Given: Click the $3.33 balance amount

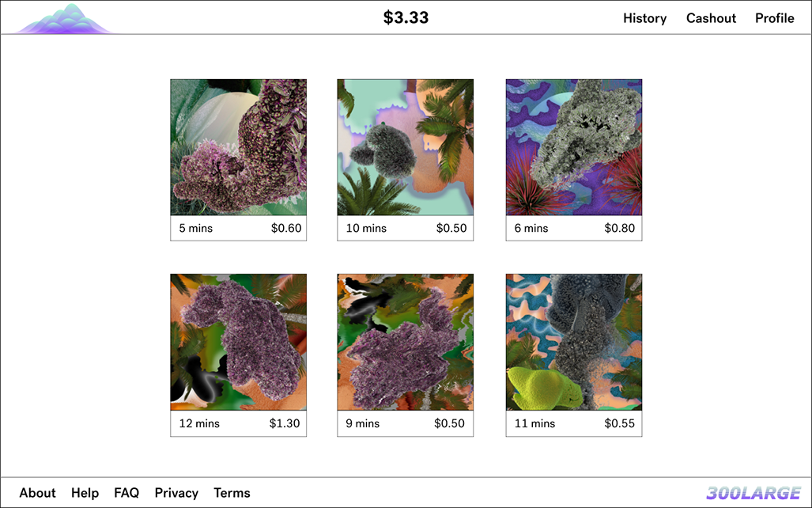Looking at the screenshot, I should coord(406,17).
